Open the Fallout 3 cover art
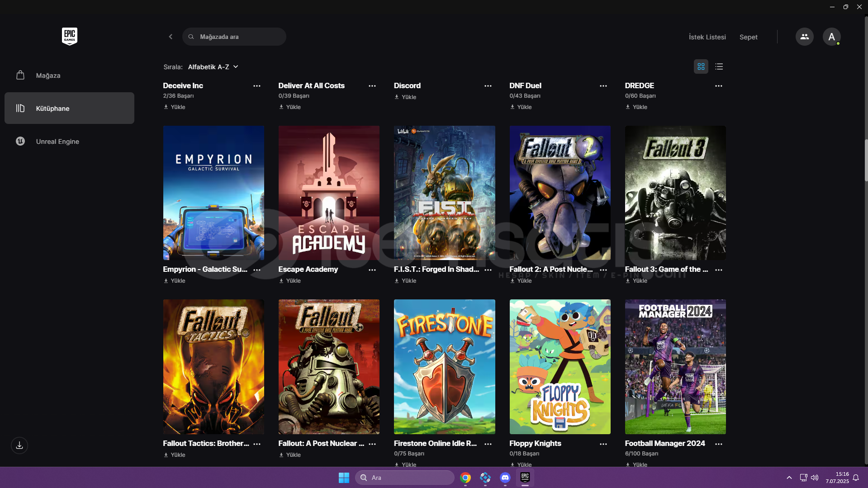This screenshot has width=868, height=488. [x=675, y=193]
